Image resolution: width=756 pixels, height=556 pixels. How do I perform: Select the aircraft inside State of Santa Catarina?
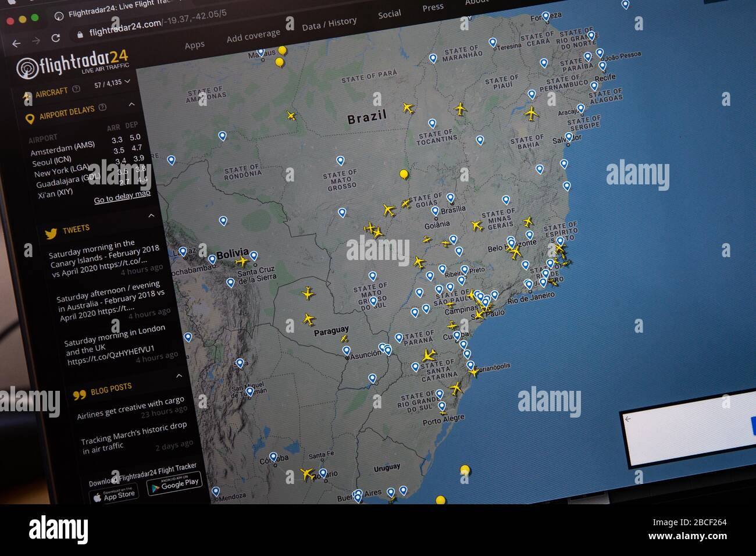pyautogui.click(x=429, y=355)
